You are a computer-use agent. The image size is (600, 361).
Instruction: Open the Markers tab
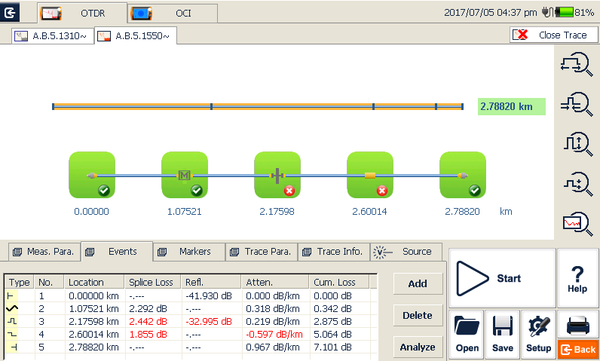point(189,252)
